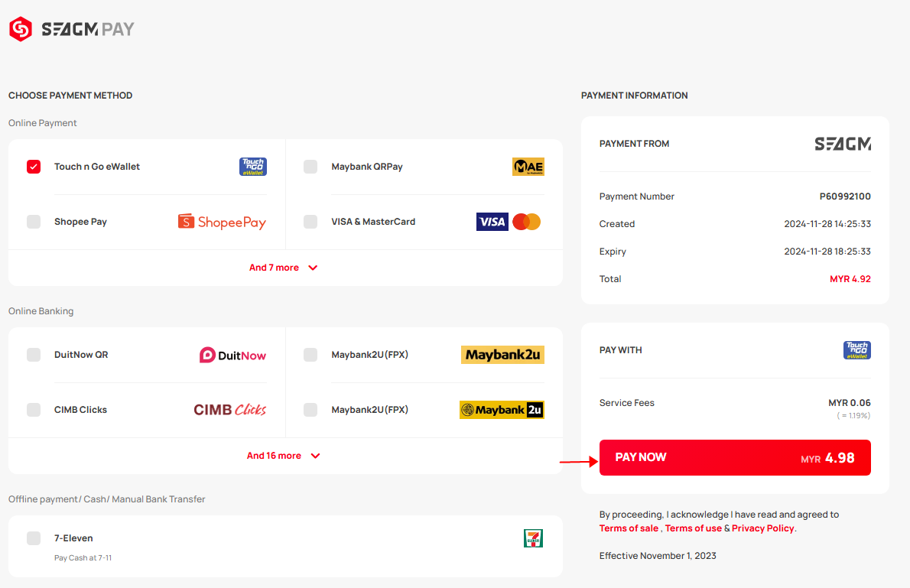
Task: Click the created time 2024-11-28 14:25:33
Action: point(827,223)
